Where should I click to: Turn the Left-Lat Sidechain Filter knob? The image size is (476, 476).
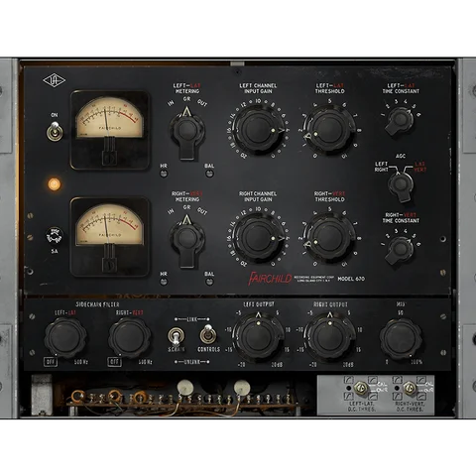(x=65, y=338)
